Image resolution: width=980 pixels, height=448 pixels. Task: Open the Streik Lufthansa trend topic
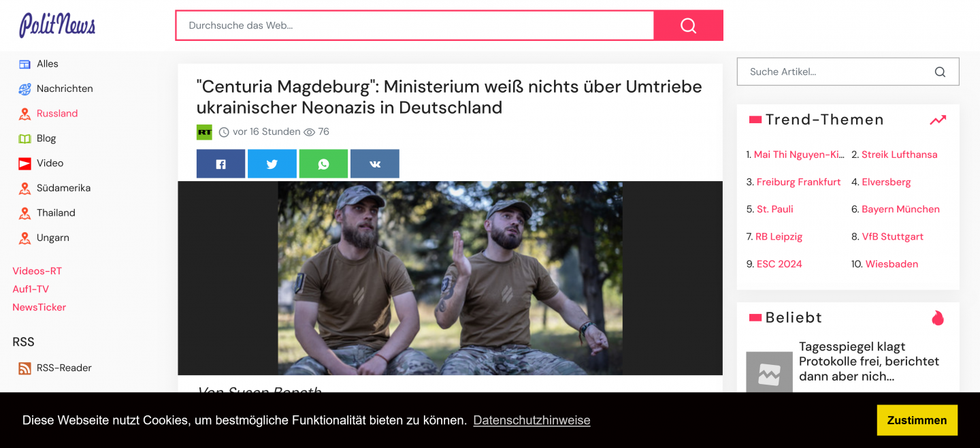pos(899,155)
